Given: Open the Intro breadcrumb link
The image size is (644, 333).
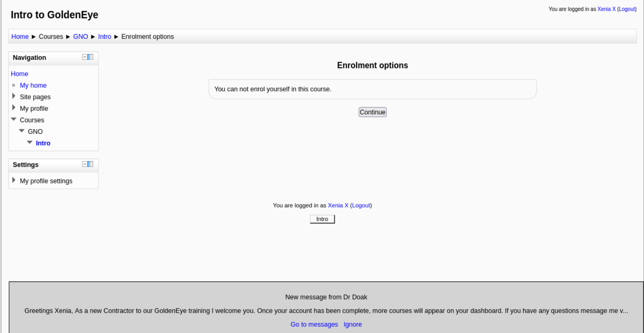Looking at the screenshot, I should (x=105, y=37).
